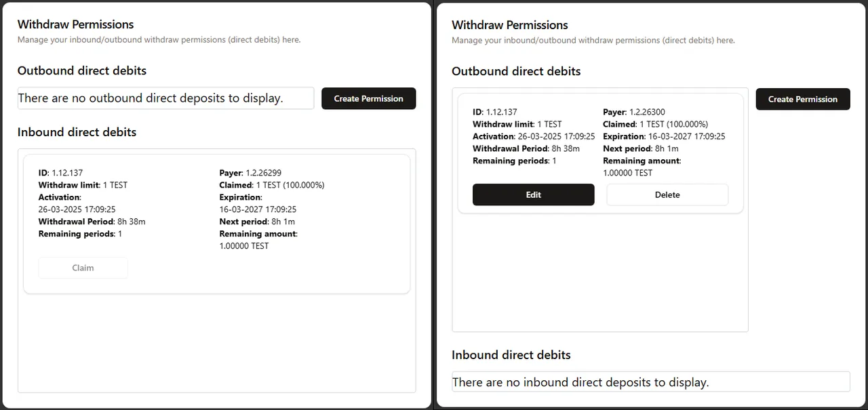Image resolution: width=868 pixels, height=410 pixels.
Task: Click Create Permission in the left window
Action: [x=368, y=98]
